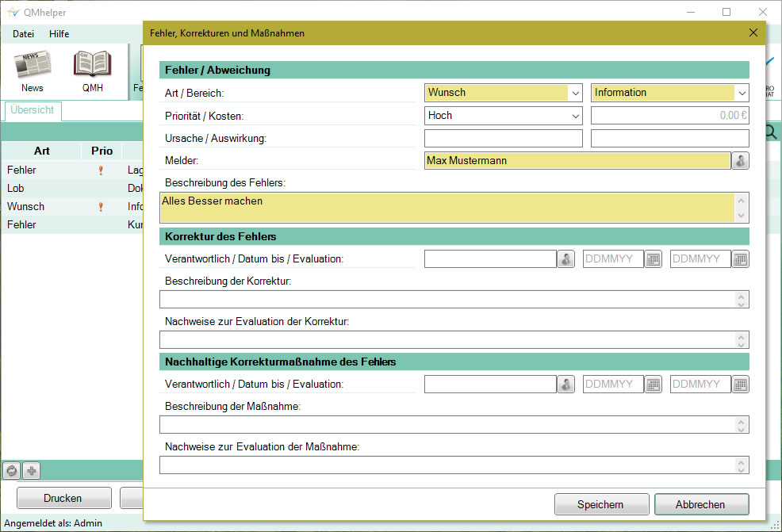Open calendar for Maßnahme Datum bis
Screen dimensions: 782x532
[x=653, y=384]
